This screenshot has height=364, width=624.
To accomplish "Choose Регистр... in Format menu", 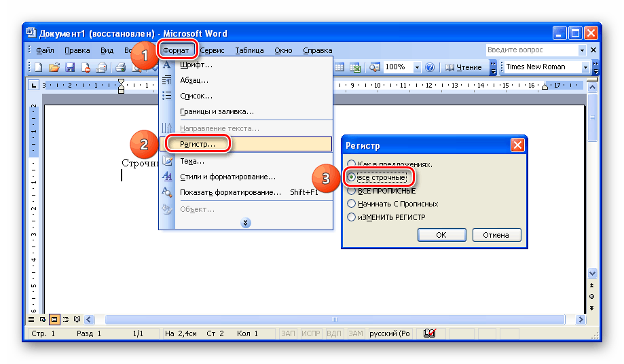I will (198, 144).
